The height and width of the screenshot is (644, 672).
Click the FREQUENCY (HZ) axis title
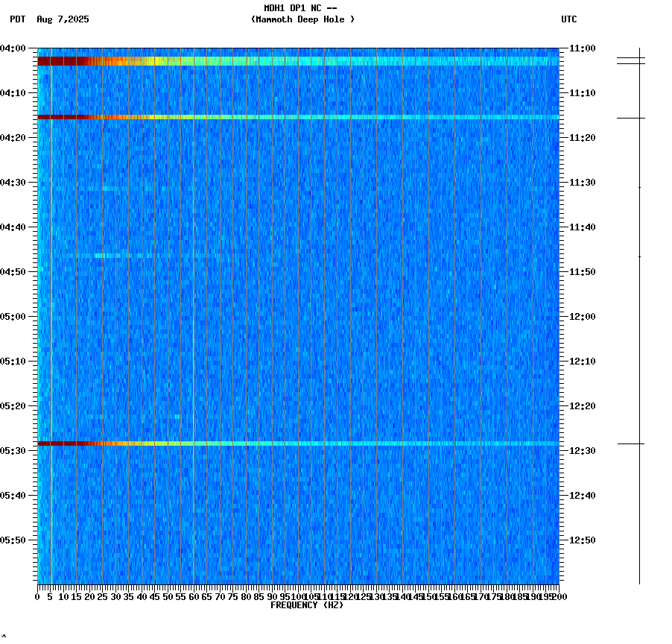(307, 605)
